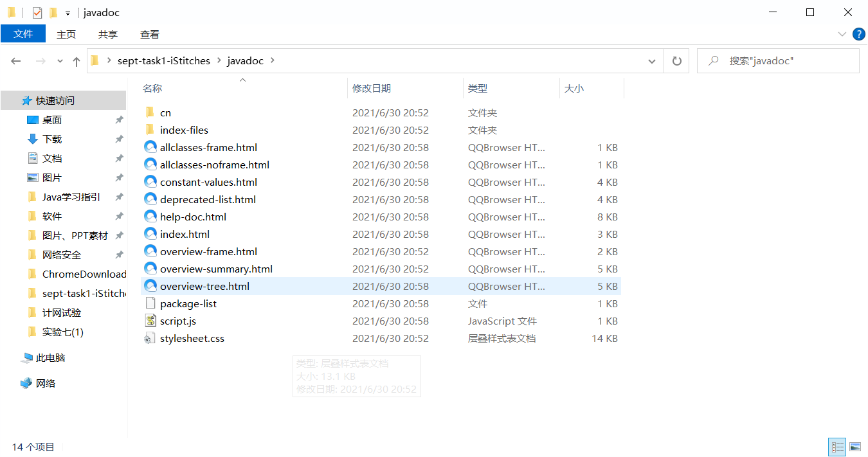Expand the chevron after sept-task1-iStitches in path
This screenshot has height=457, width=868.
pyautogui.click(x=219, y=61)
